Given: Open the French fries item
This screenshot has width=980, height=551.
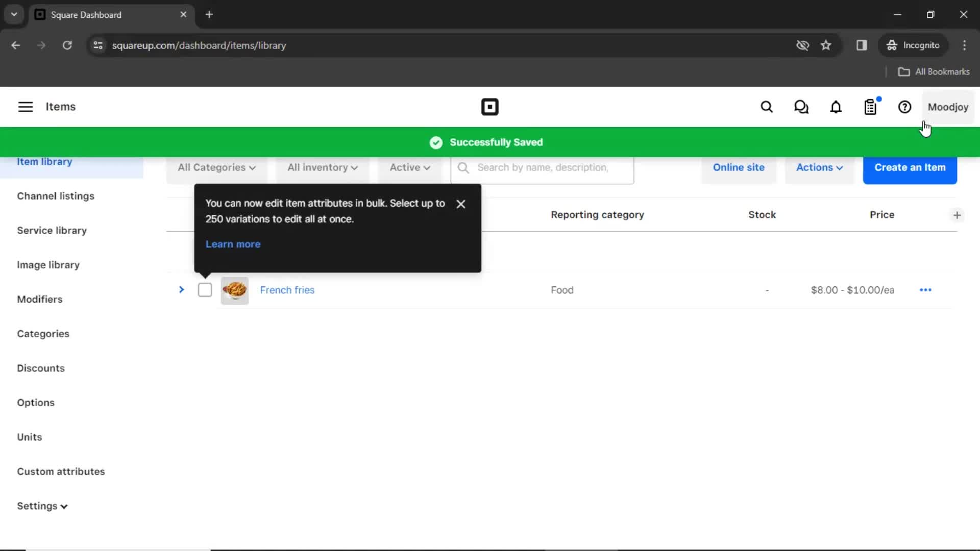Looking at the screenshot, I should point(287,290).
